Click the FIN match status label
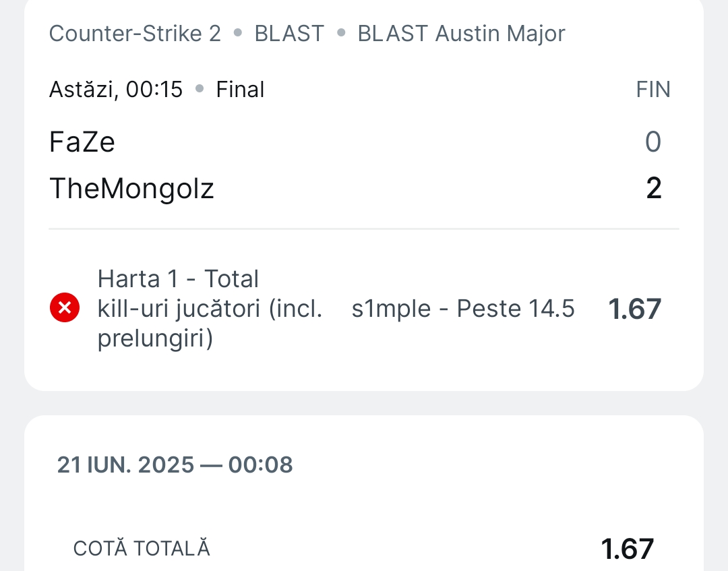Image resolution: width=728 pixels, height=571 pixels. (653, 89)
